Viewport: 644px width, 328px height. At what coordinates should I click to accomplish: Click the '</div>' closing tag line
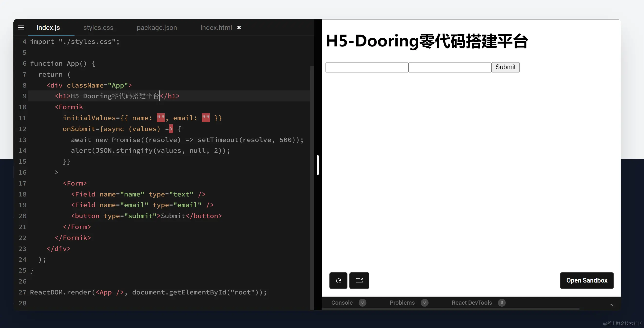tap(58, 249)
